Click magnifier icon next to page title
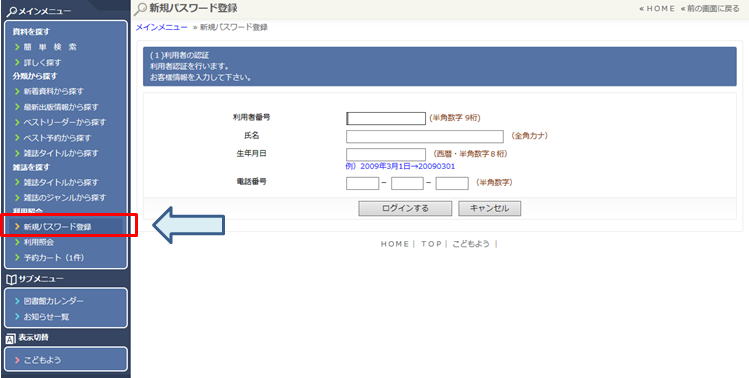The height and width of the screenshot is (378, 749). click(141, 9)
